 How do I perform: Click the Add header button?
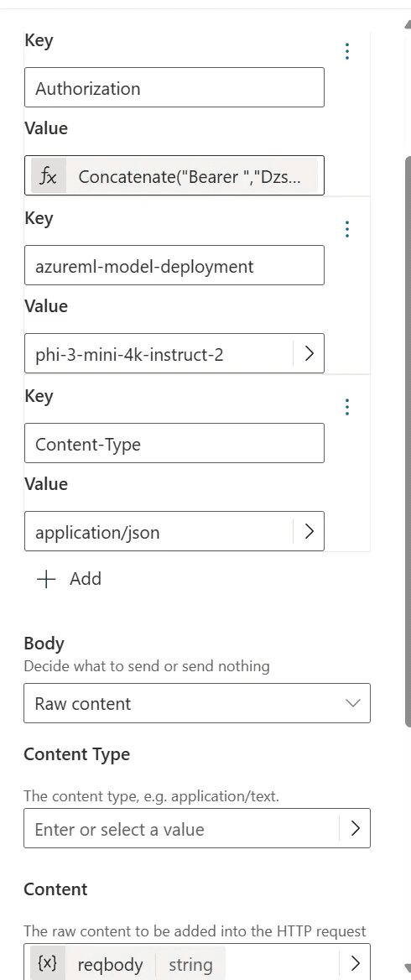pos(69,579)
